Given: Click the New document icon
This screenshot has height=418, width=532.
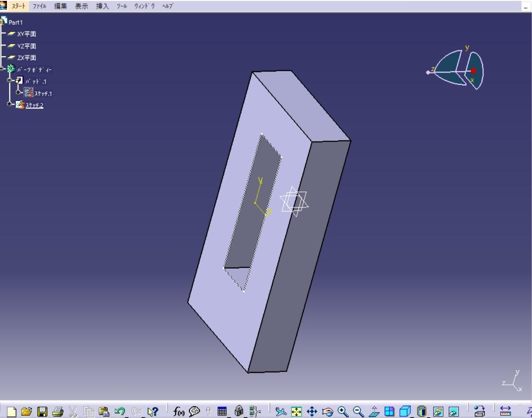Looking at the screenshot, I should [12, 412].
